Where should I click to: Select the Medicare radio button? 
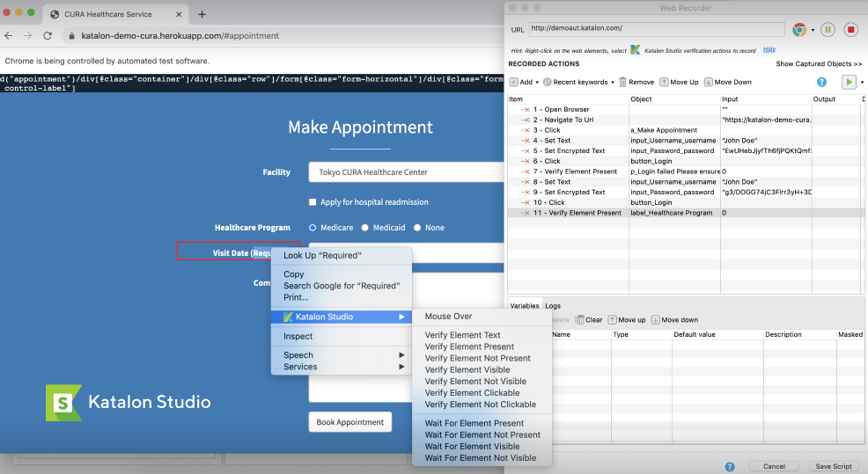(x=313, y=227)
